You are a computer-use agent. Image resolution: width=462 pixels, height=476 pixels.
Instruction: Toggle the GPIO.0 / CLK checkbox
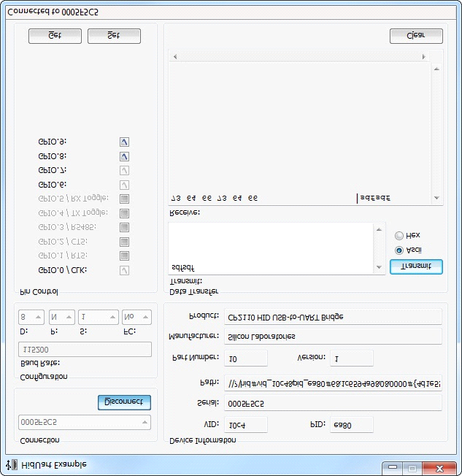click(124, 270)
